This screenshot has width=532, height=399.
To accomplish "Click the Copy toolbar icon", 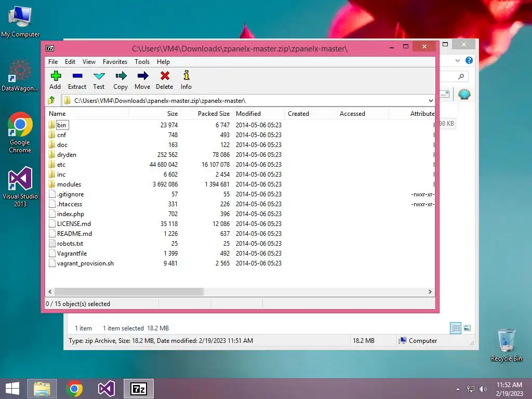I will point(121,76).
